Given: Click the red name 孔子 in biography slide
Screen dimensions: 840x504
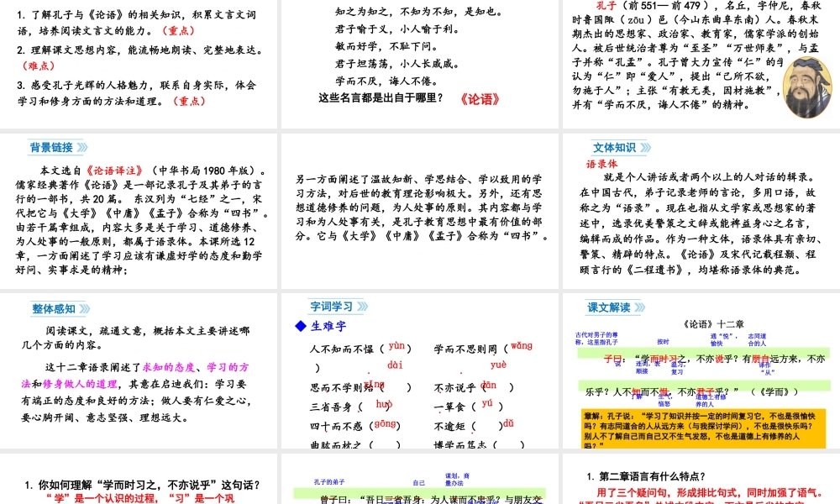Looking at the screenshot, I should (x=606, y=6).
